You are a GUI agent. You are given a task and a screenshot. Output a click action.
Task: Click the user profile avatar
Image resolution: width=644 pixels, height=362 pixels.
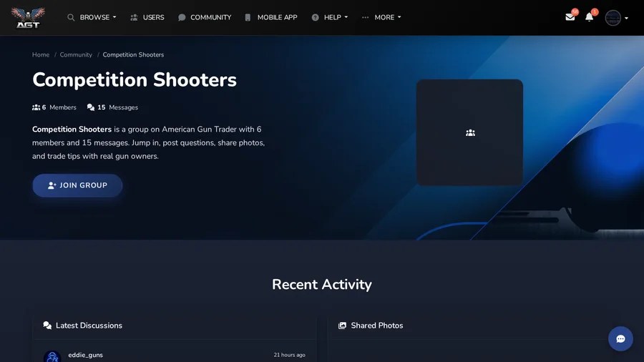pyautogui.click(x=613, y=18)
